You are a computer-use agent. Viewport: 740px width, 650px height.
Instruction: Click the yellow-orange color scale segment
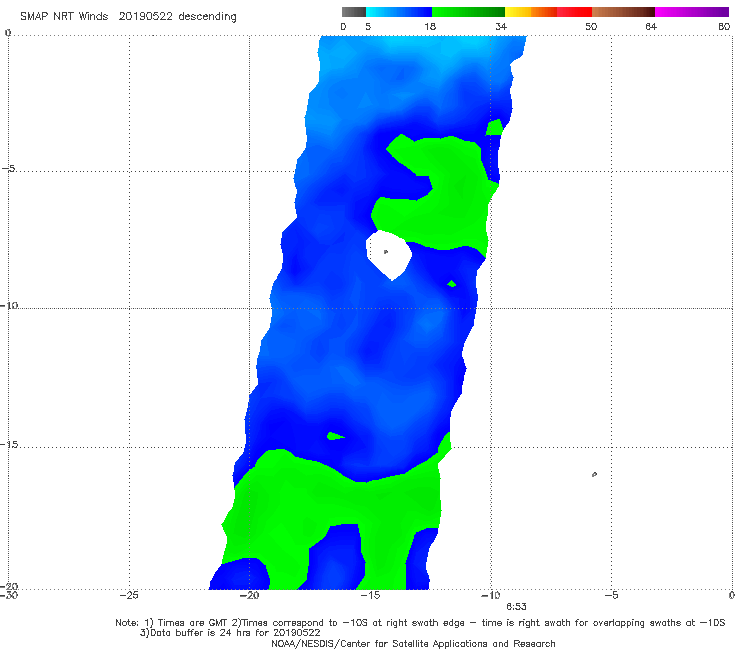531,12
